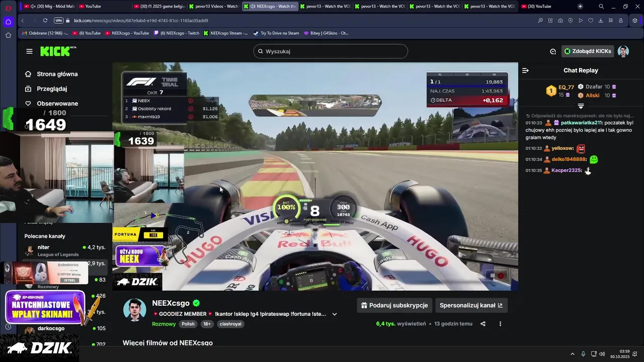Click the Zdobądź KICKs button

(588, 51)
